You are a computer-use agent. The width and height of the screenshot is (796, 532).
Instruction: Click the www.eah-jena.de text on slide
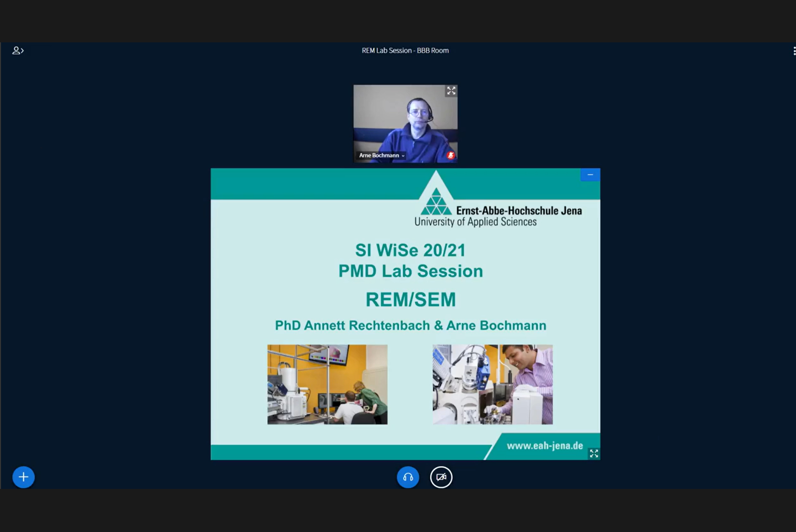545,446
